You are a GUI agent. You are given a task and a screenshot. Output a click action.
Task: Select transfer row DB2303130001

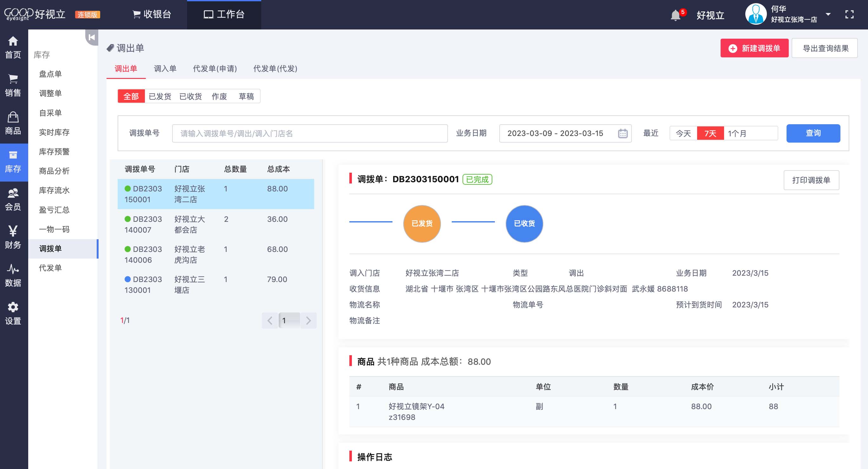click(x=216, y=285)
